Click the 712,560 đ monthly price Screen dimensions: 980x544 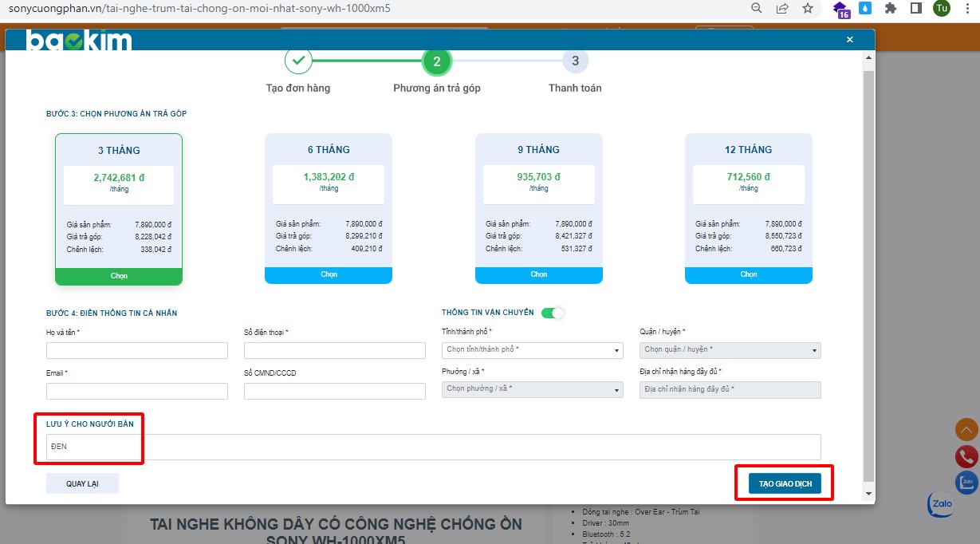(x=749, y=177)
